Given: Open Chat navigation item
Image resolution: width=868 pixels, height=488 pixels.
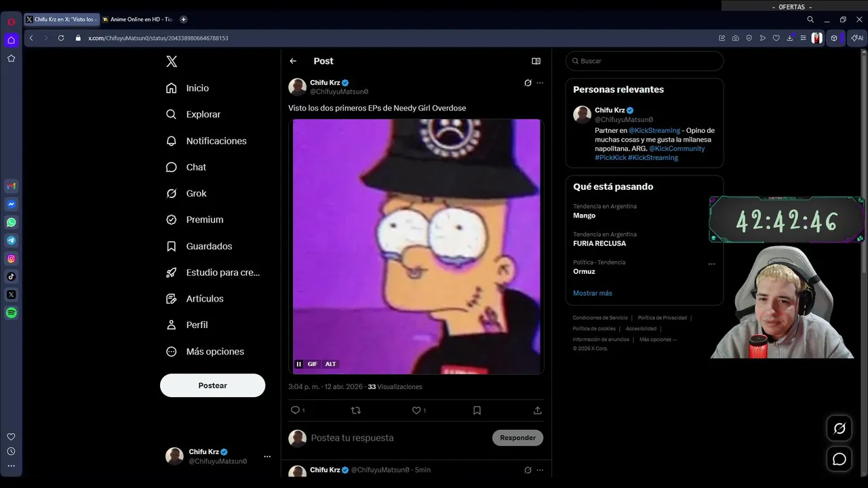Looking at the screenshot, I should pos(186,167).
